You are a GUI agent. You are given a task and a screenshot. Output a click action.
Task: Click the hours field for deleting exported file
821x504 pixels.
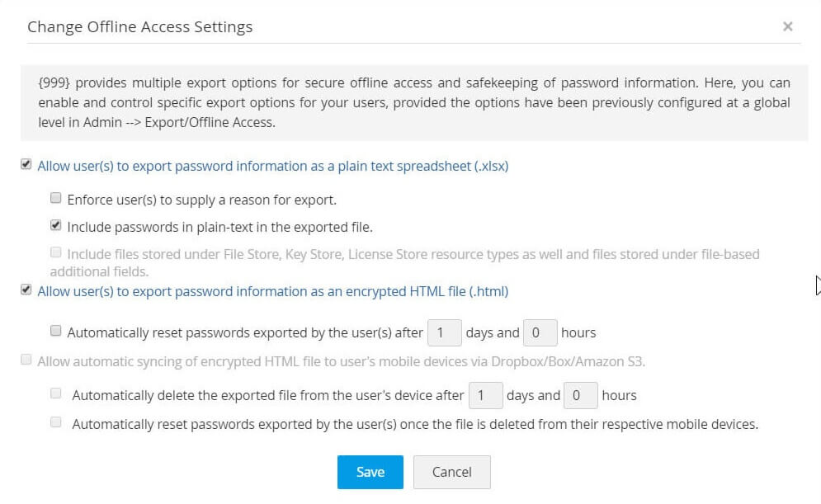click(580, 396)
